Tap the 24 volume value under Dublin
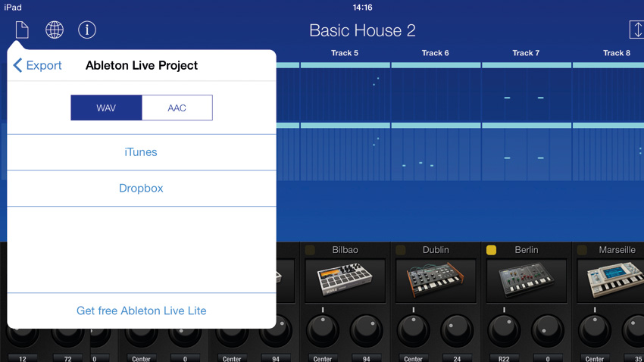This screenshot has width=644, height=362. 457,358
